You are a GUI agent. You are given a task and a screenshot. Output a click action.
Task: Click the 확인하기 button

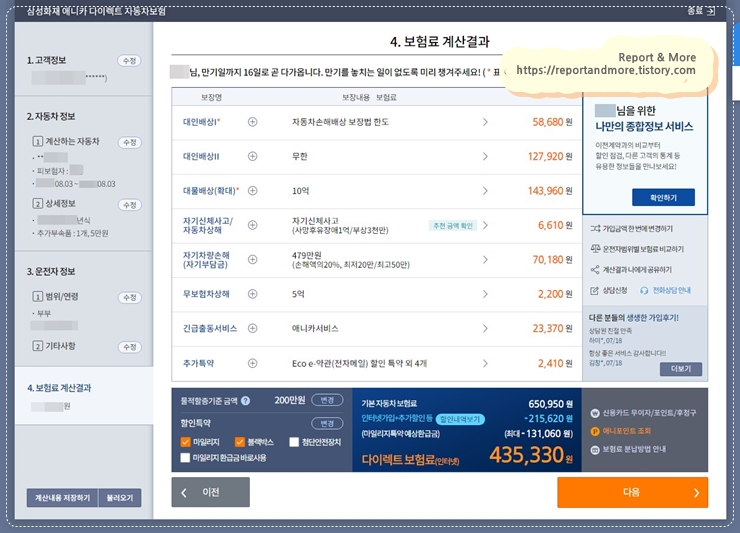(663, 197)
